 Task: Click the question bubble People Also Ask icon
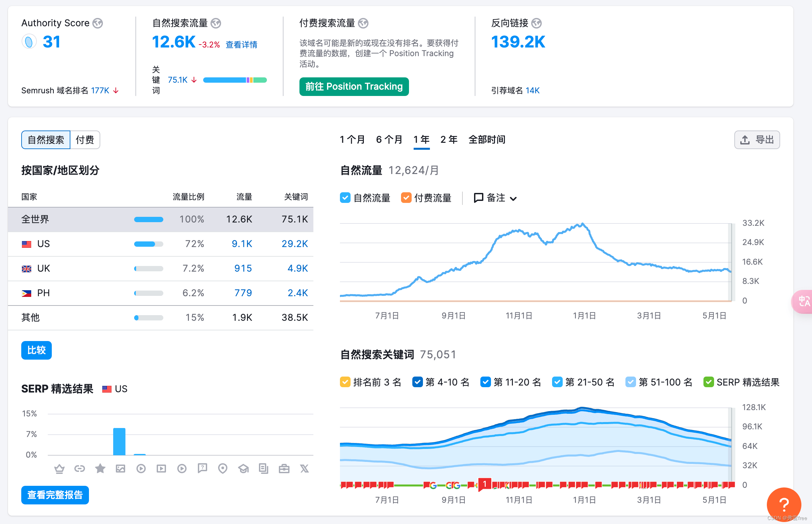[203, 469]
